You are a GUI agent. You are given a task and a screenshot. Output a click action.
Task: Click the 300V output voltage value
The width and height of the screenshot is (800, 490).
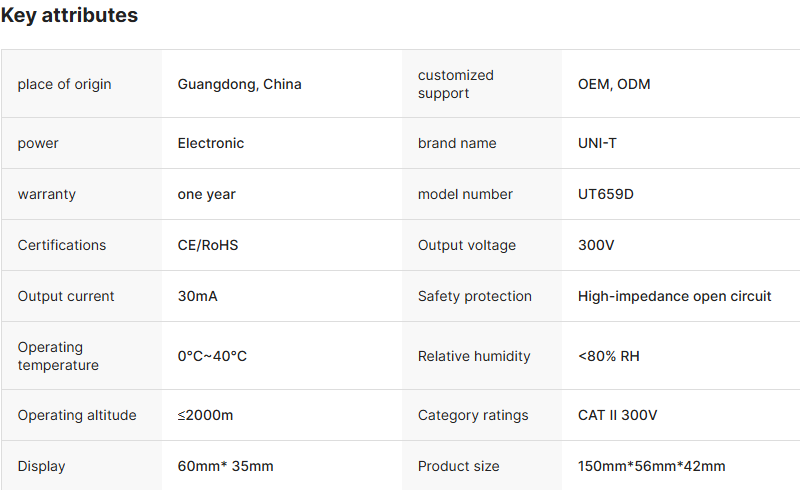596,245
